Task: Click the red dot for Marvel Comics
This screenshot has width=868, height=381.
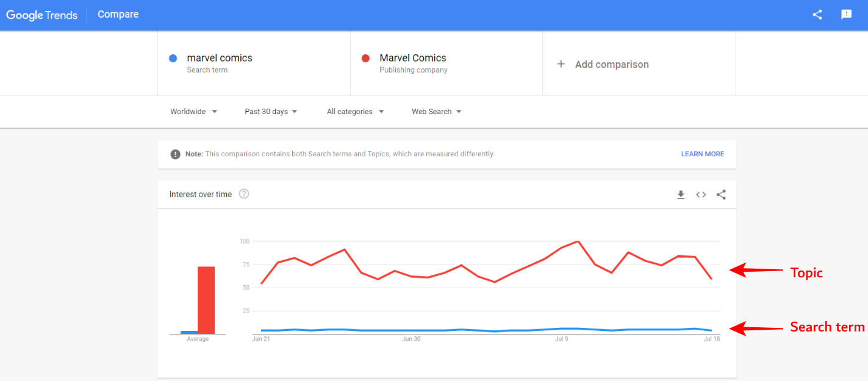Action: [366, 58]
